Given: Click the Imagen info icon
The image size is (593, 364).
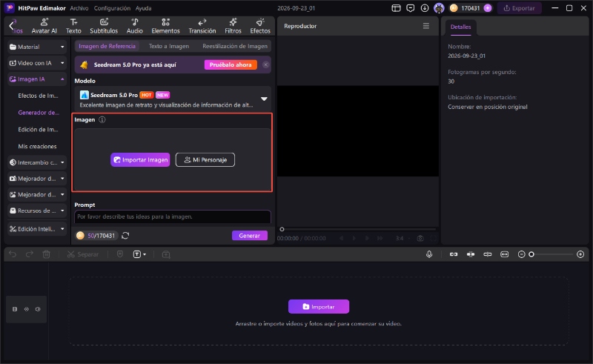Looking at the screenshot, I should point(102,119).
